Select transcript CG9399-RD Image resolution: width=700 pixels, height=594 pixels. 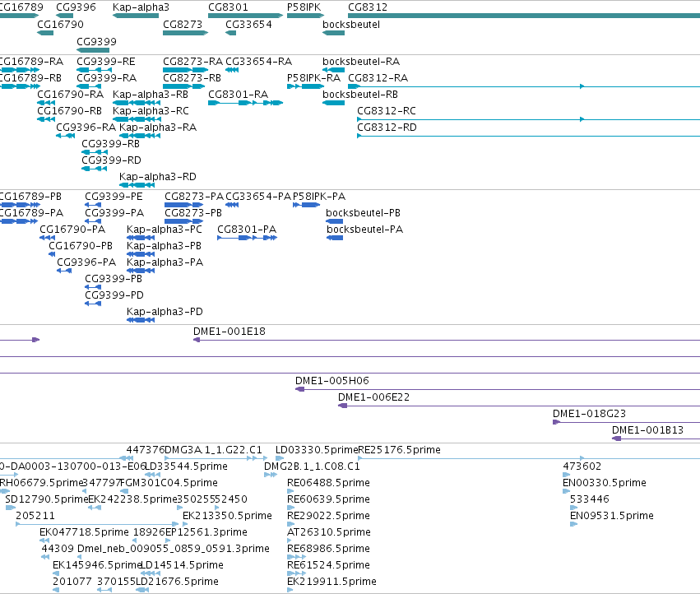tap(112, 160)
